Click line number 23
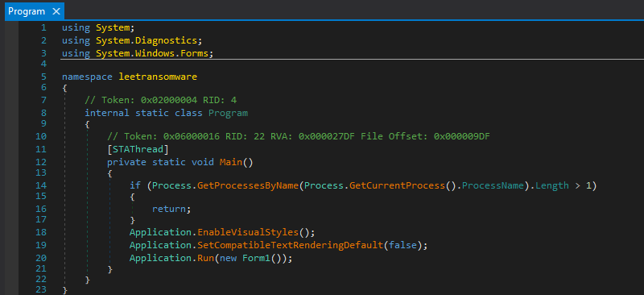The height and width of the screenshot is (295, 644). pos(41,289)
